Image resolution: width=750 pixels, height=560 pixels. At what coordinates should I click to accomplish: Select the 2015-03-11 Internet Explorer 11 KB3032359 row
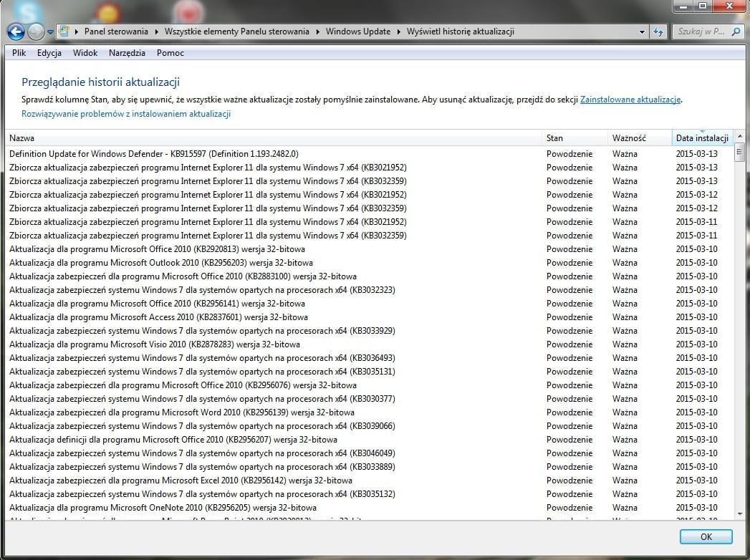click(368, 236)
